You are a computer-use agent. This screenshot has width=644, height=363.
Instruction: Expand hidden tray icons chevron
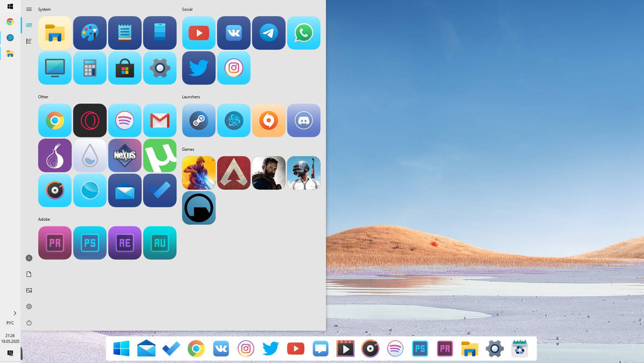pyautogui.click(x=15, y=313)
